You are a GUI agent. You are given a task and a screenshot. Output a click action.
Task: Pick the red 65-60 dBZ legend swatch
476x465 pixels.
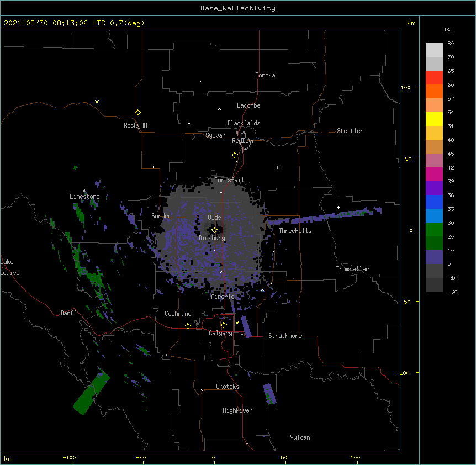click(x=434, y=78)
